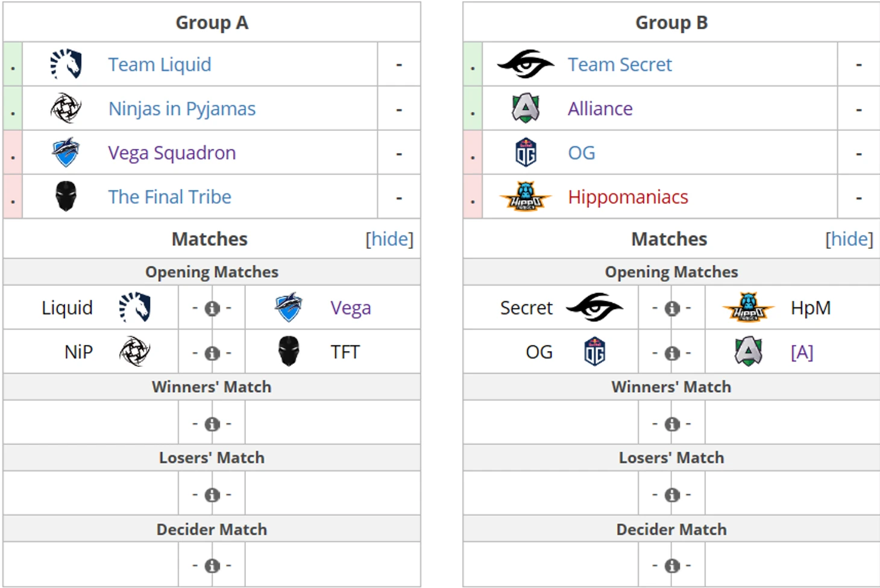Viewport: 880px width, 588px height.
Task: Click The Final Tribe mask logo in standings
Action: [66, 196]
